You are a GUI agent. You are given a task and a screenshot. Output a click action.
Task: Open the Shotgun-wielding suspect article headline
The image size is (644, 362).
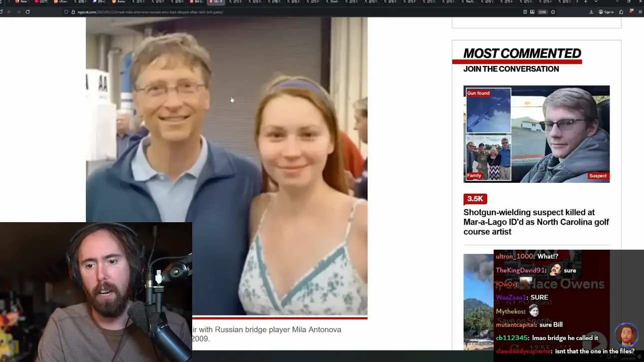[536, 222]
